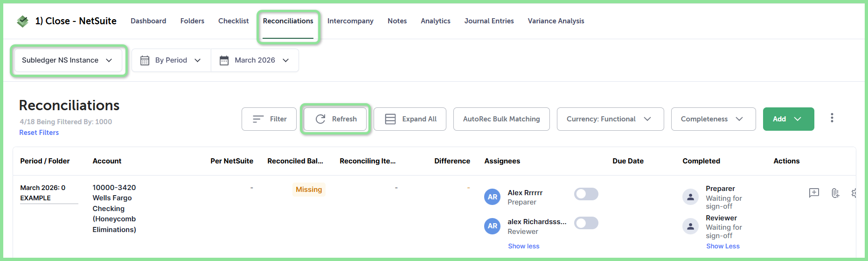Image resolution: width=868 pixels, height=261 pixels.
Task: Click the Missing status badge
Action: tap(309, 190)
